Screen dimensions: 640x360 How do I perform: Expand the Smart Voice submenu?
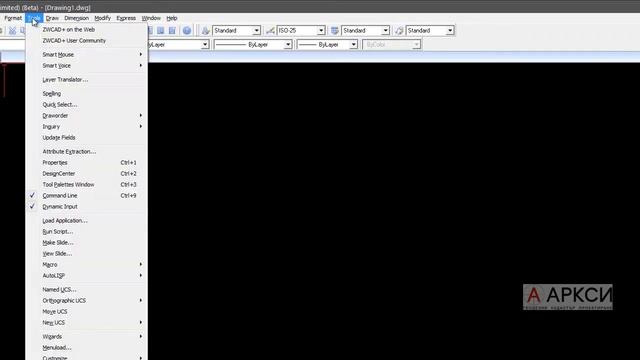(x=87, y=65)
